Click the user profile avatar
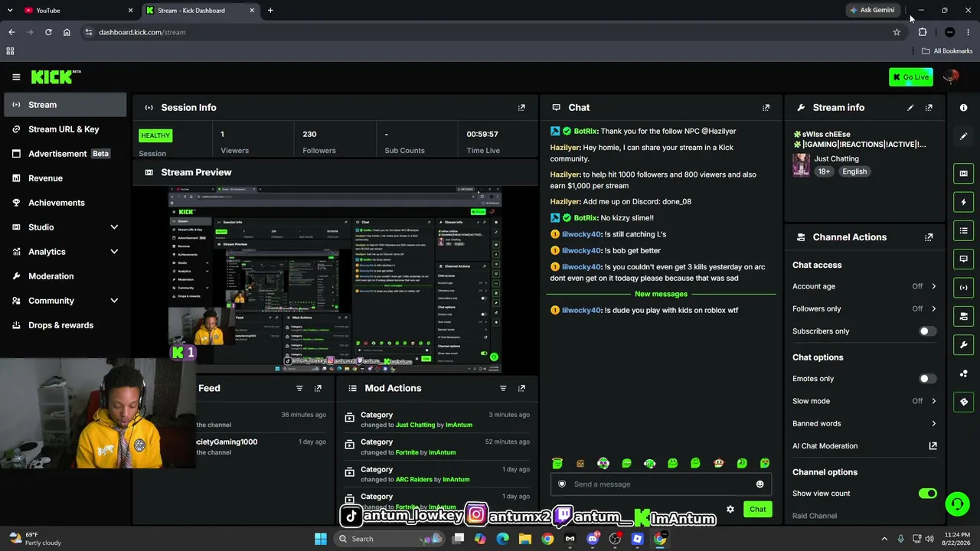 pyautogui.click(x=951, y=77)
